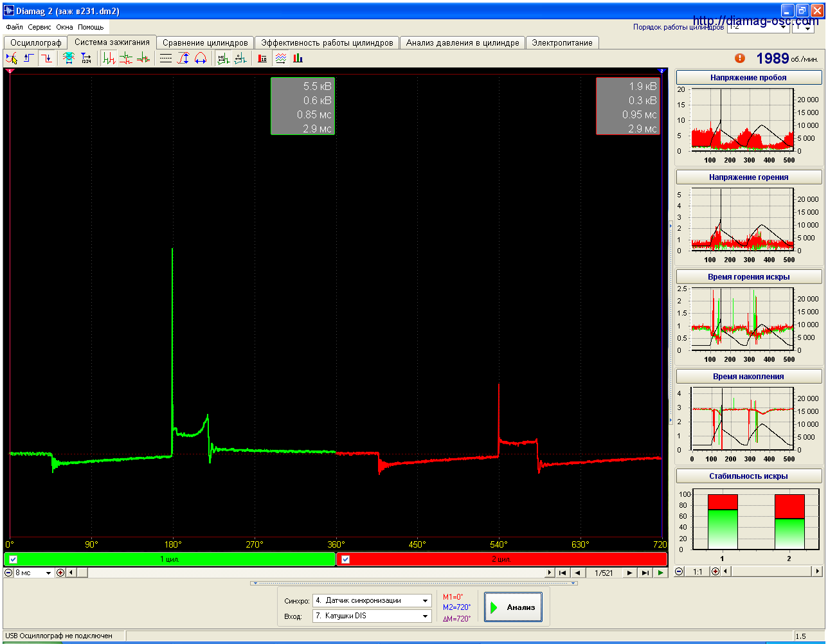Switch to the Электропитание tab

click(x=562, y=42)
